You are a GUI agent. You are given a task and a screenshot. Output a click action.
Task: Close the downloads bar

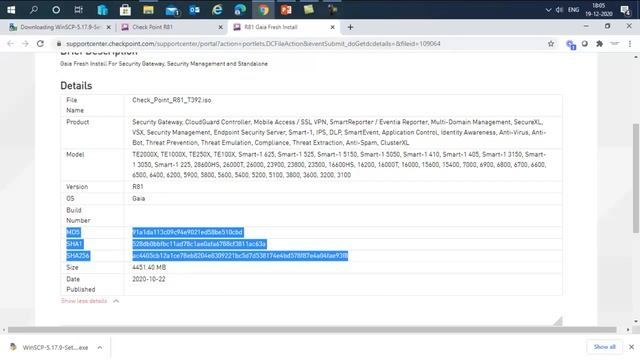(631, 347)
